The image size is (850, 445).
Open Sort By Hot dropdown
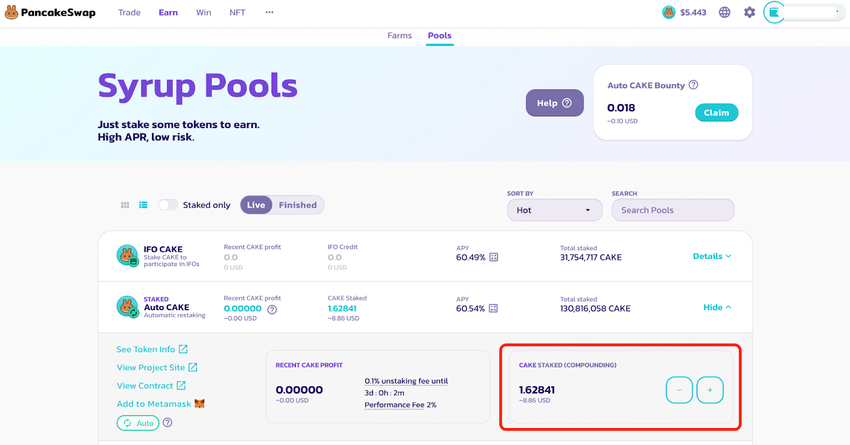(554, 210)
